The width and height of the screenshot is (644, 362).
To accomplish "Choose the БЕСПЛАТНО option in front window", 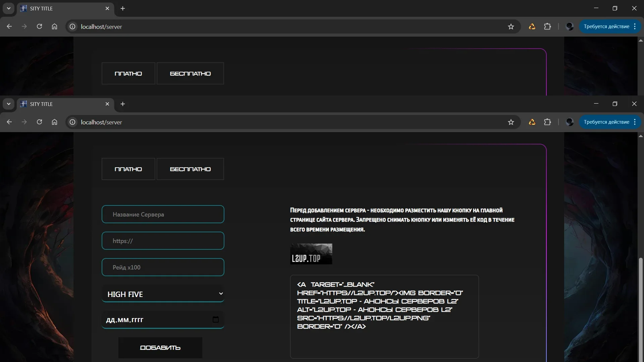I will click(x=190, y=169).
